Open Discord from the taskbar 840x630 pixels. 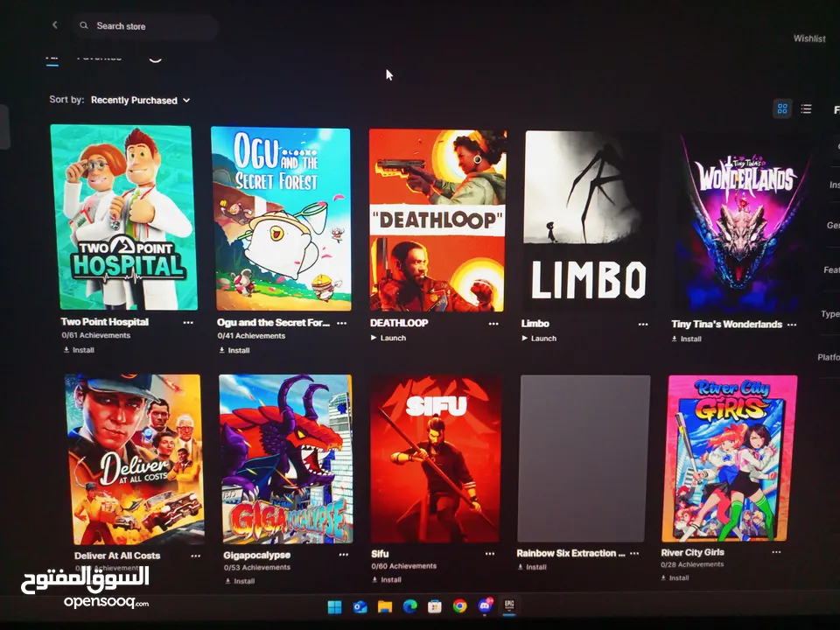(485, 605)
